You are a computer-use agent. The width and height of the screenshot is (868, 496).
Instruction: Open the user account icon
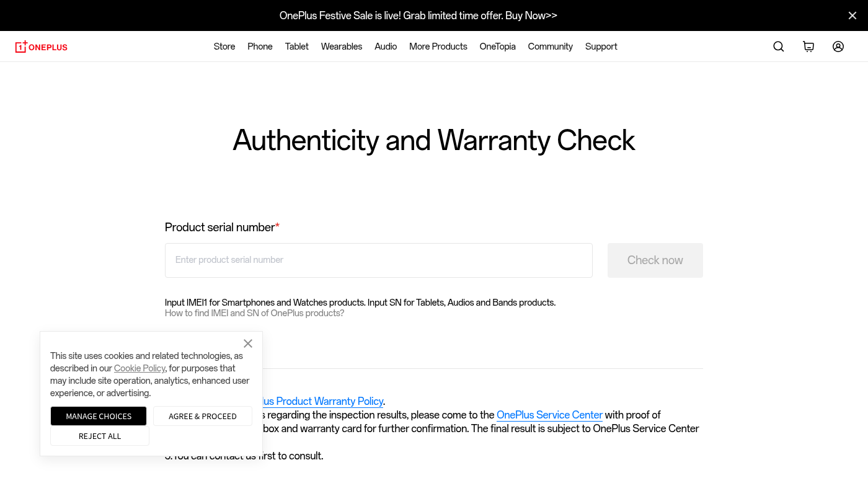coord(838,46)
